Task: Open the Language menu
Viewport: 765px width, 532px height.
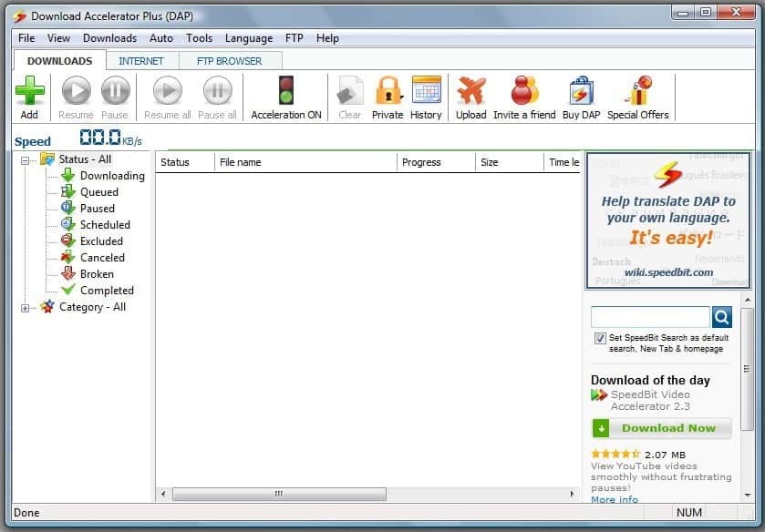Action: point(249,38)
